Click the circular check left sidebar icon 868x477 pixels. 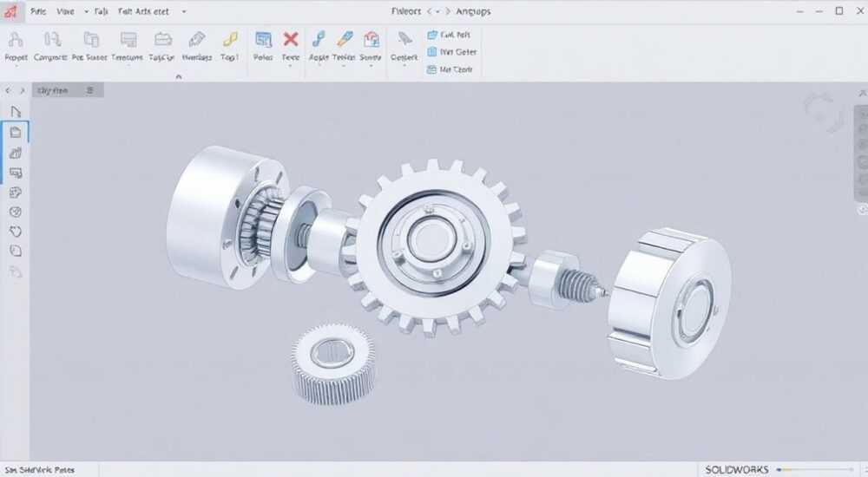tap(16, 212)
